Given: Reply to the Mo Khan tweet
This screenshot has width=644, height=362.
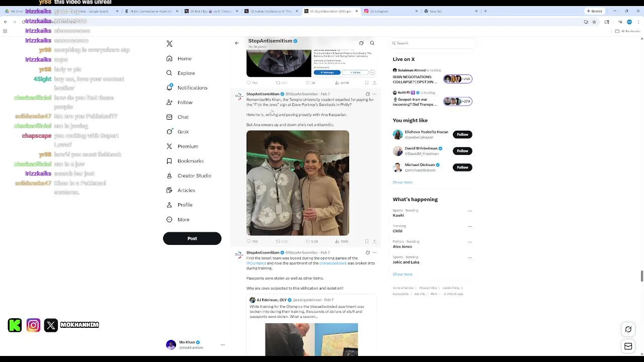Looking at the screenshot, I should pyautogui.click(x=249, y=241).
